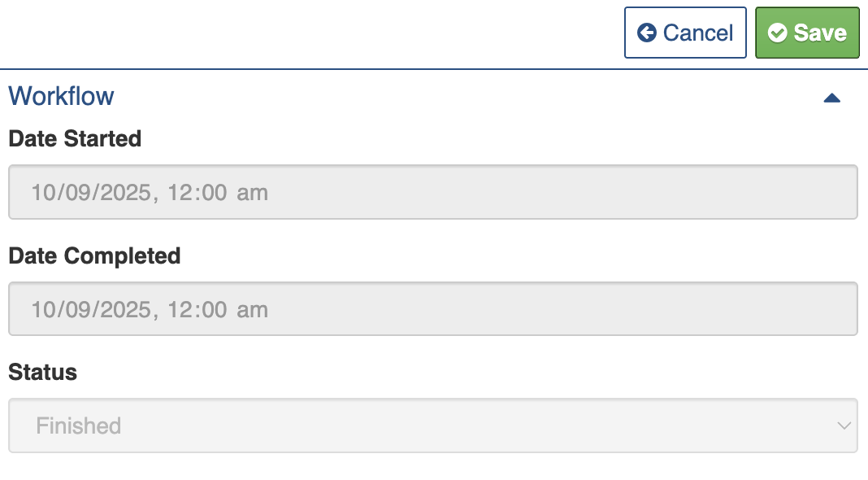The image size is (868, 480).
Task: Click the Cancel button
Action: pos(685,33)
